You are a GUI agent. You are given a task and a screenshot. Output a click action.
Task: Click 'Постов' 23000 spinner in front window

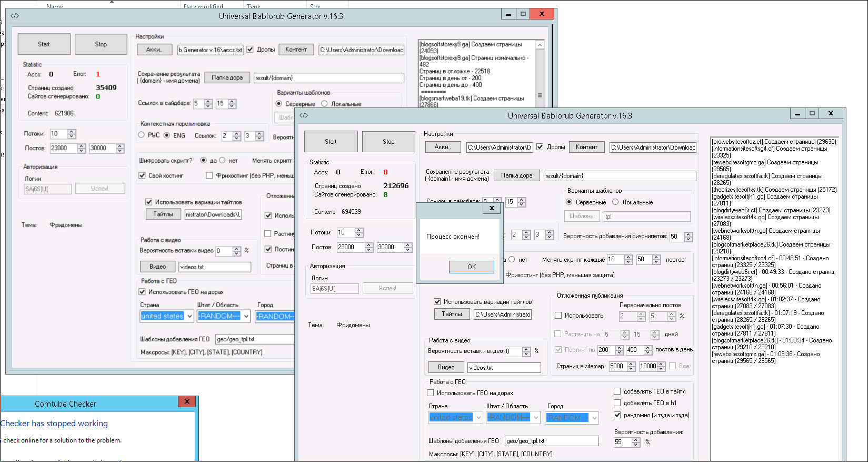point(369,247)
